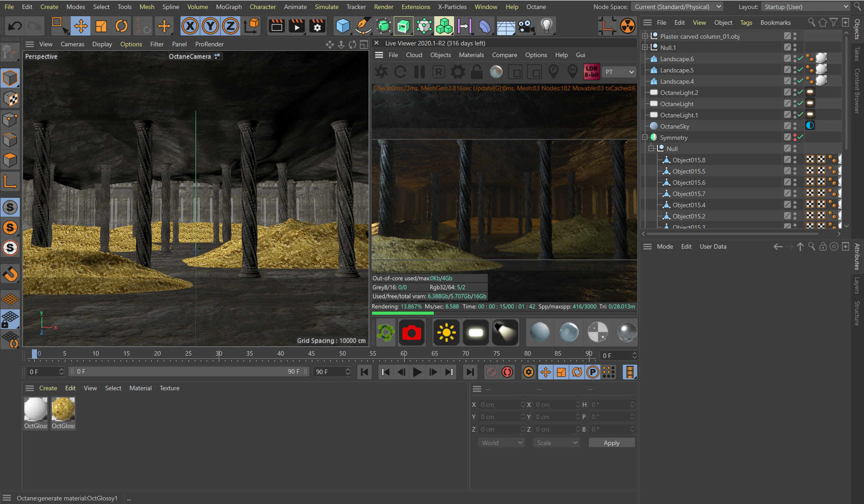
Task: Select the gold OctGlossy material thumbnail
Action: click(x=63, y=409)
